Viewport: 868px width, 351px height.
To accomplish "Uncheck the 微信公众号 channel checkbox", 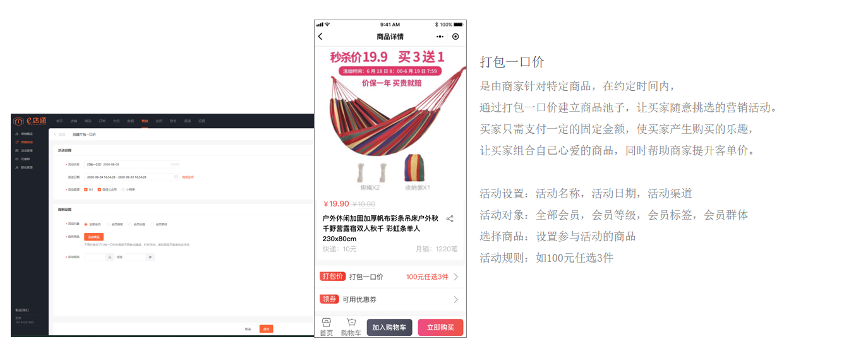I will (x=99, y=189).
